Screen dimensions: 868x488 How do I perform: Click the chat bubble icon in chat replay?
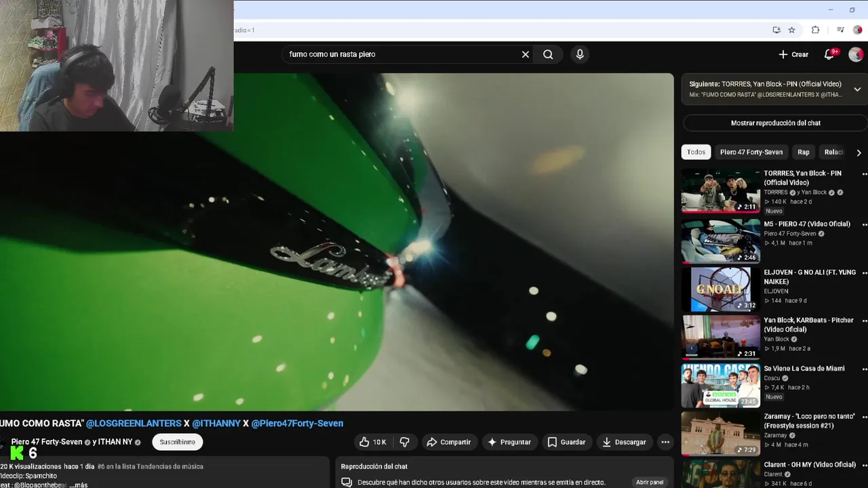[x=347, y=482]
